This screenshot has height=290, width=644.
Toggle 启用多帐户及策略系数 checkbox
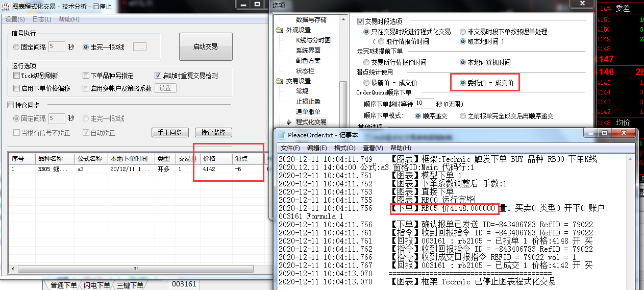pyautogui.click(x=86, y=88)
